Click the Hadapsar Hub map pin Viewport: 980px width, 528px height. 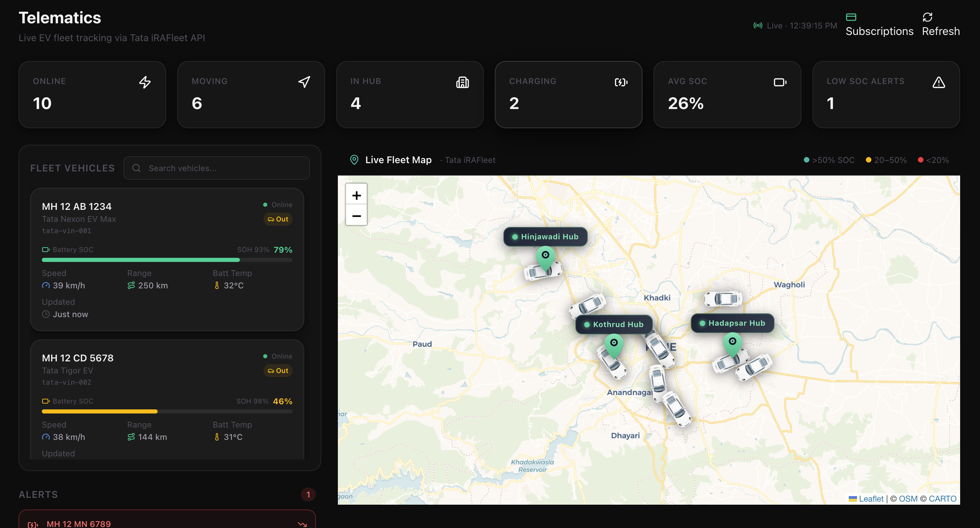[732, 343]
